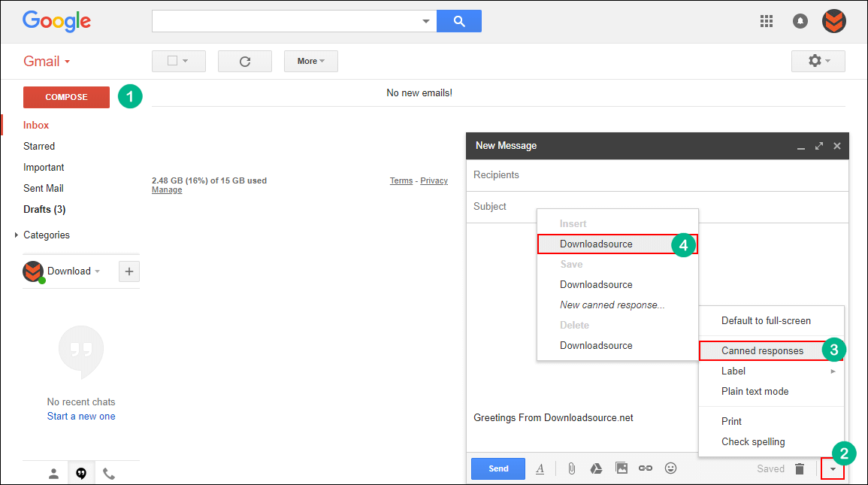The width and height of the screenshot is (868, 485).
Task: Open the Download status dropdown
Action: 98,271
